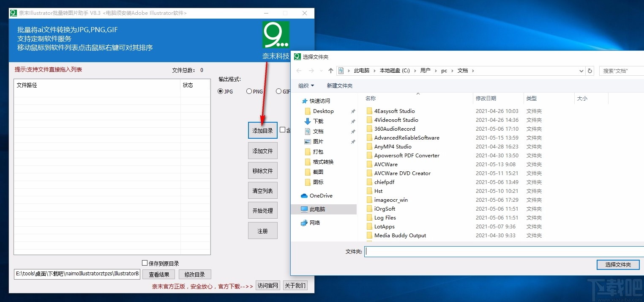Click the up-one-level arrow icon
This screenshot has width=644, height=302.
[331, 71]
